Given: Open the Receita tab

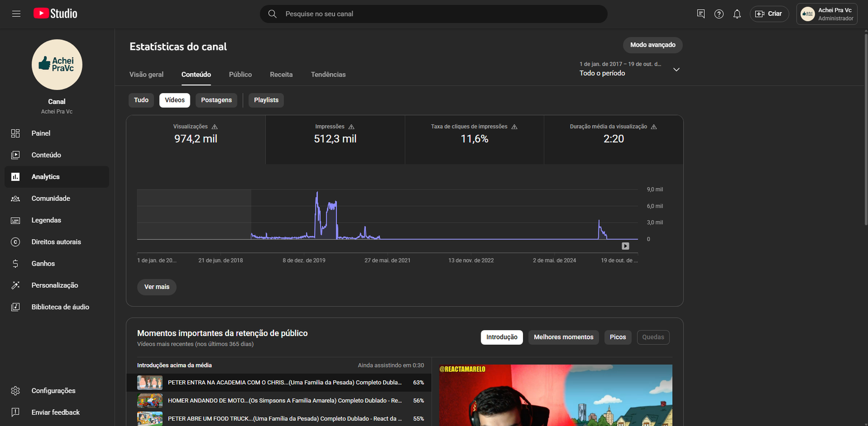Looking at the screenshot, I should [x=281, y=74].
